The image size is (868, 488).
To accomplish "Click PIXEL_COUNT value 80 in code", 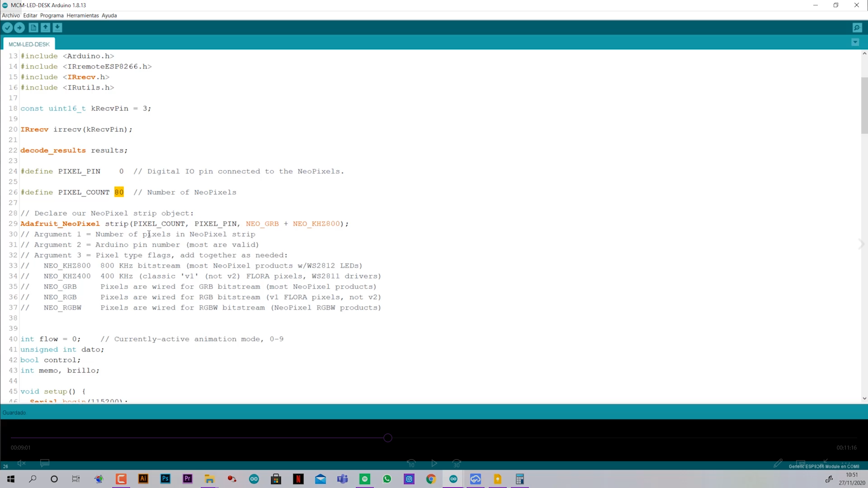I will [x=118, y=192].
